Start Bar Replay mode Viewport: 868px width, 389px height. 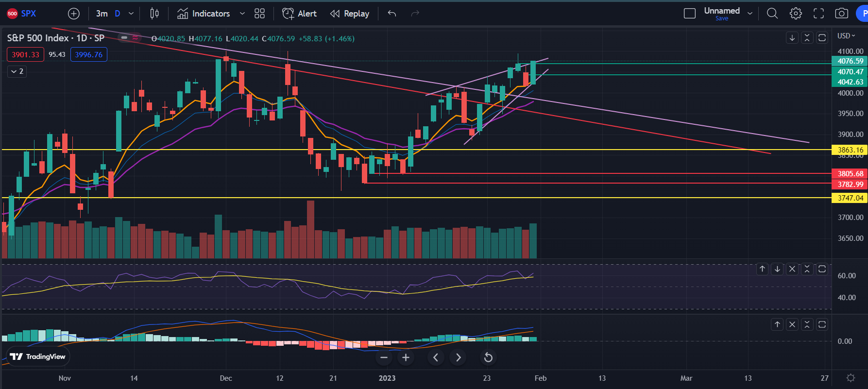pyautogui.click(x=350, y=14)
